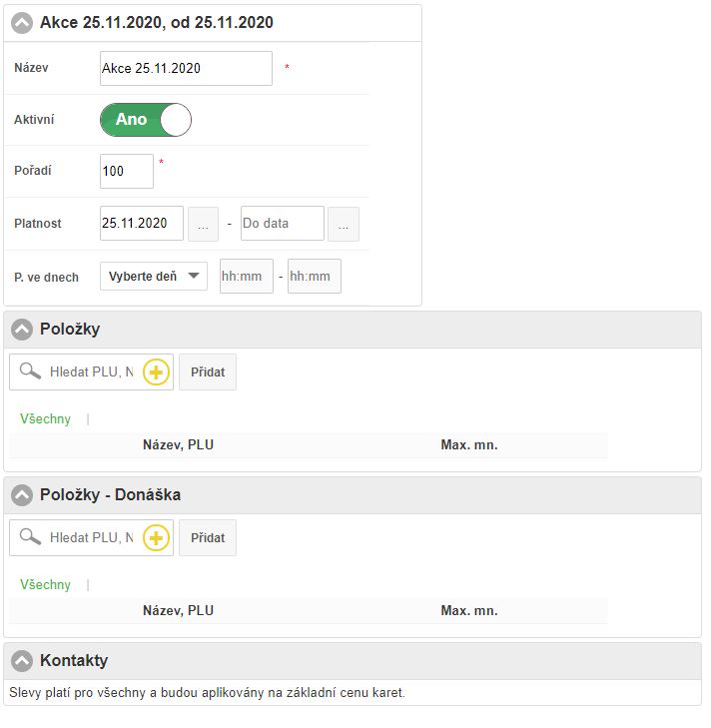The image size is (711, 728).
Task: Click yellow plus icon in Položky
Action: pyautogui.click(x=157, y=372)
